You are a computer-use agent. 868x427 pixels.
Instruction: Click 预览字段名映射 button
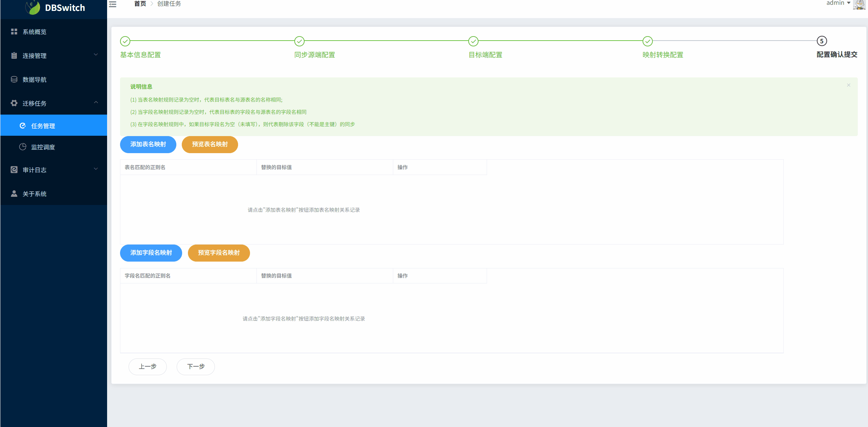(219, 253)
